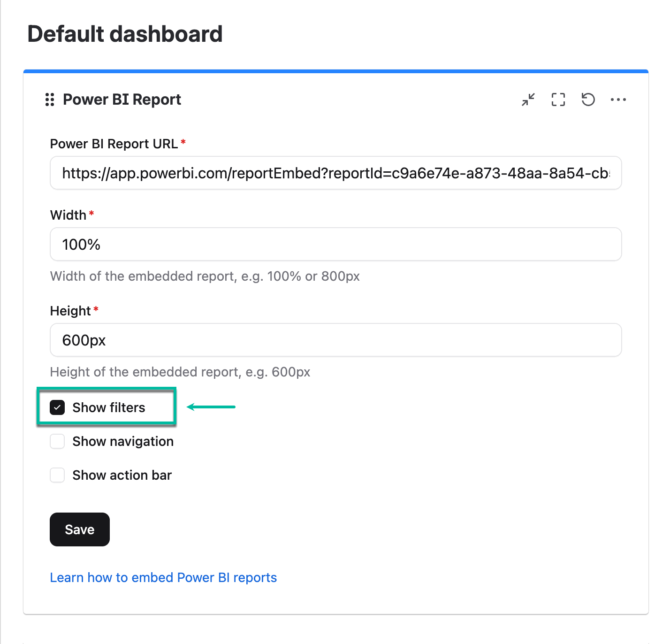
Task: Click the Width helper text below the field
Action: (x=205, y=276)
